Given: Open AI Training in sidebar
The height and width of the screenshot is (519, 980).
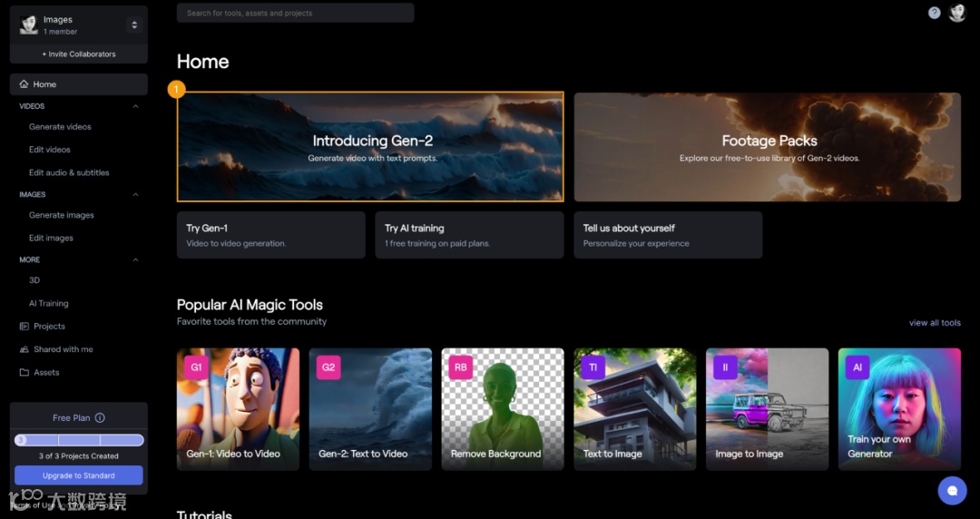Looking at the screenshot, I should [x=49, y=304].
